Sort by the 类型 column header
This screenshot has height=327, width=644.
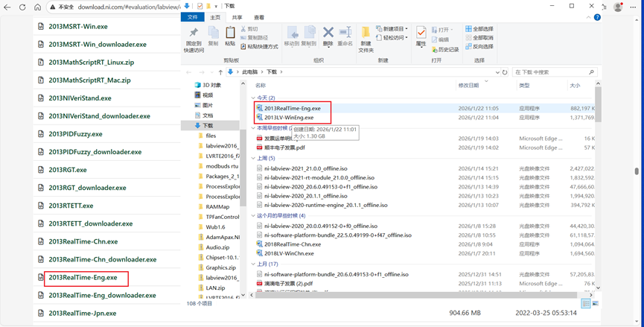pyautogui.click(x=541, y=86)
